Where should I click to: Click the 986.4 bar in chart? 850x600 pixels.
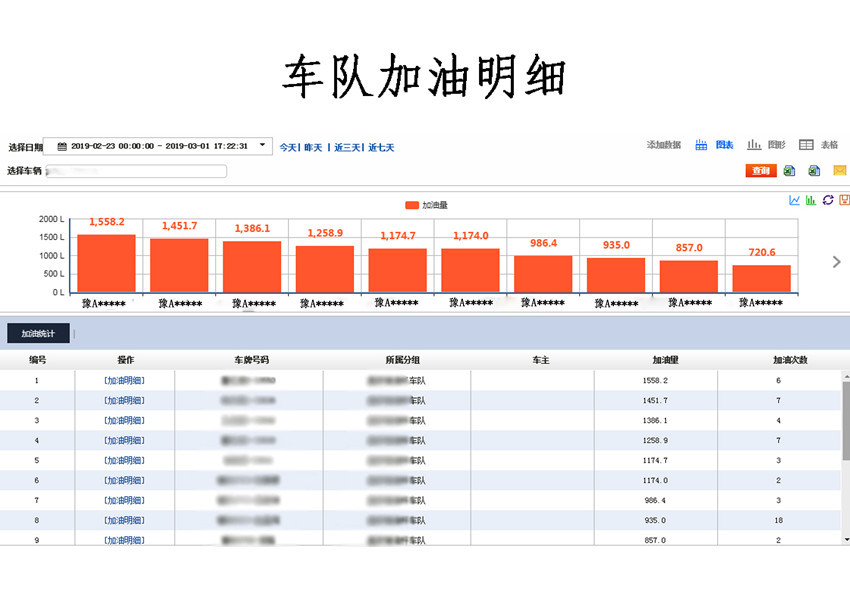[x=543, y=274]
